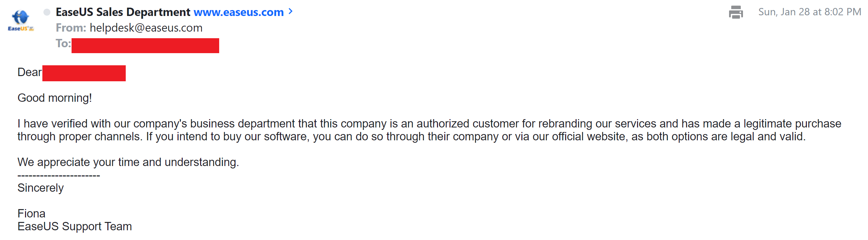Click the Good morning! line
This screenshot has width=868, height=240.
click(55, 98)
